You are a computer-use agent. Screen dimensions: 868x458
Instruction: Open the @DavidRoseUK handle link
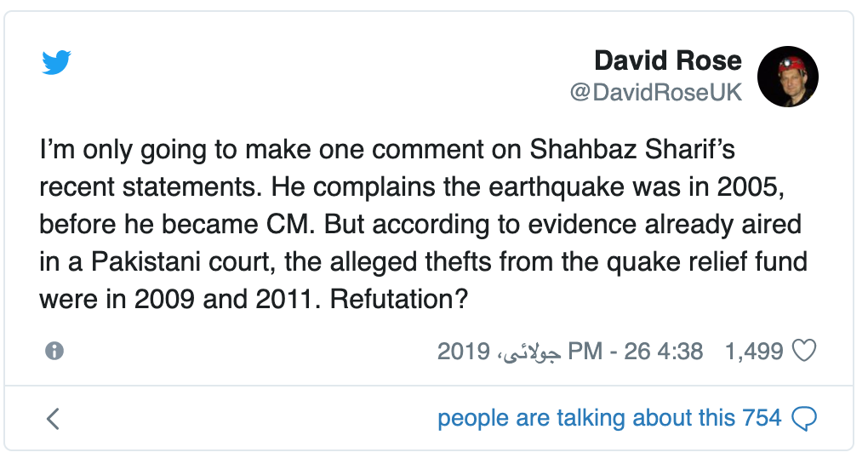(655, 93)
